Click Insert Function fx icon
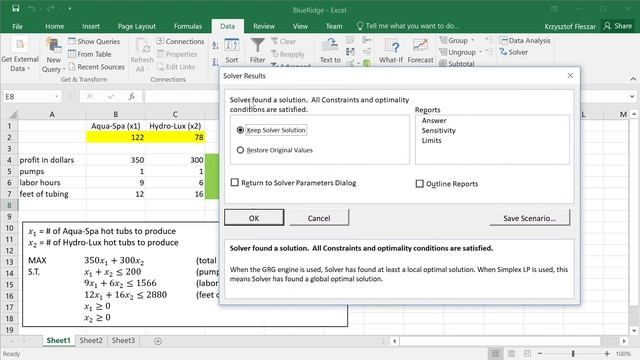The image size is (640, 360). tap(131, 97)
